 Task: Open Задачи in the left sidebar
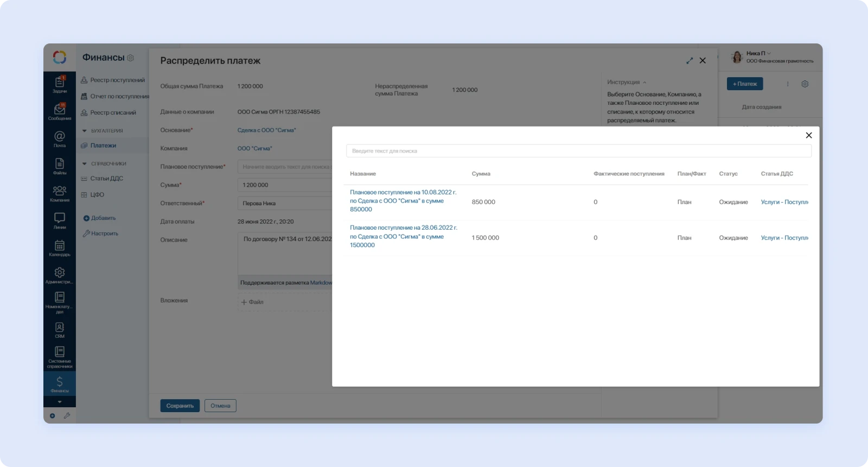[60, 84]
